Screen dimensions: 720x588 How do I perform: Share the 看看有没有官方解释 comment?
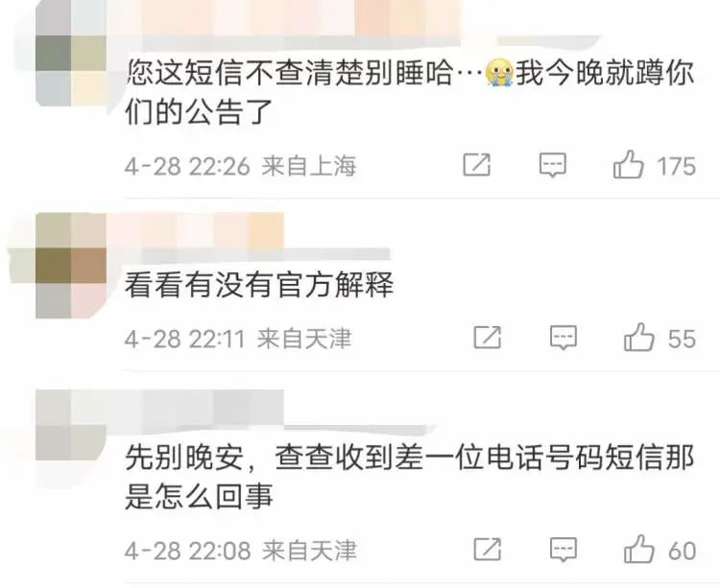[x=487, y=338]
